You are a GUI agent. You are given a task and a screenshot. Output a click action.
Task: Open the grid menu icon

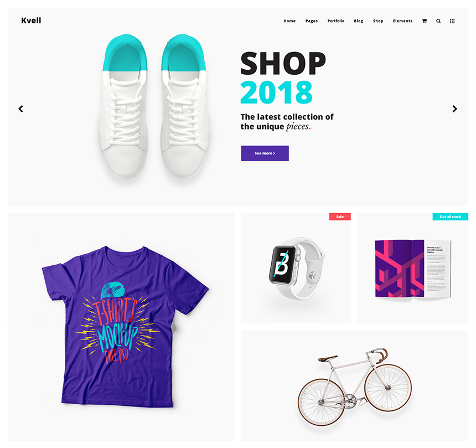pos(452,21)
